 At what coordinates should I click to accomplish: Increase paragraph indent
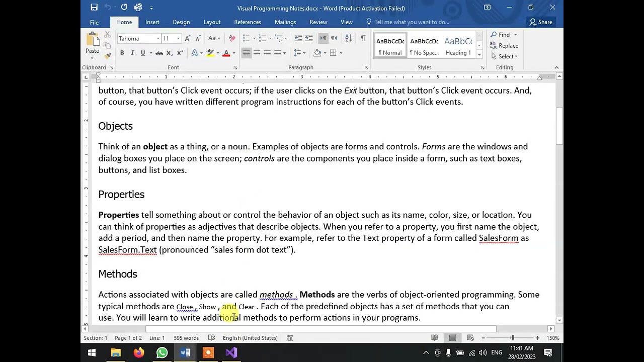tap(309, 38)
